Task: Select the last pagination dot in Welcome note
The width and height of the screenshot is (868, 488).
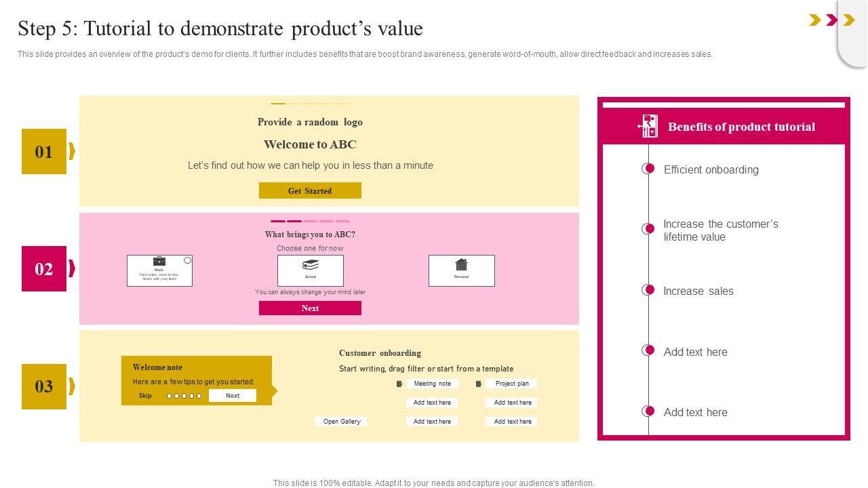Action: 199,396
